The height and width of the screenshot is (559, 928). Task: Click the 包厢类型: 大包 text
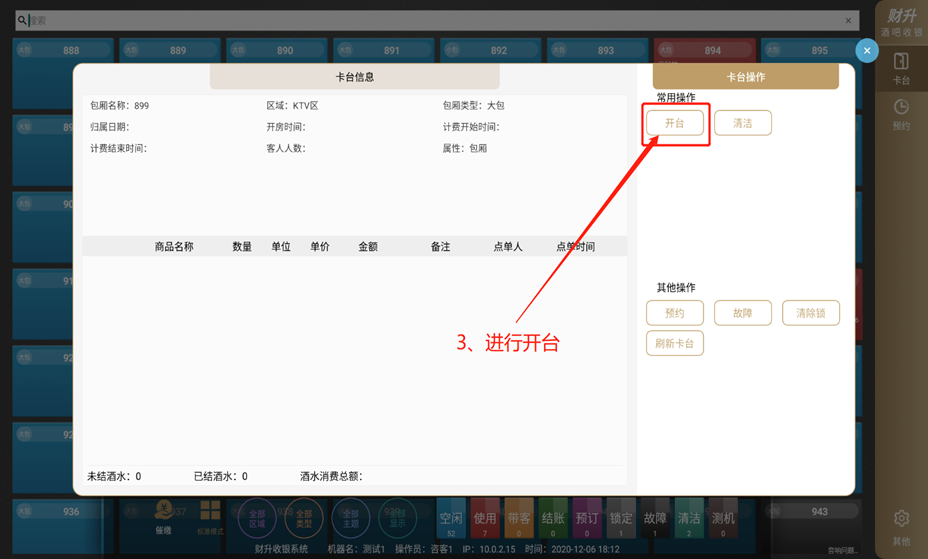(473, 106)
